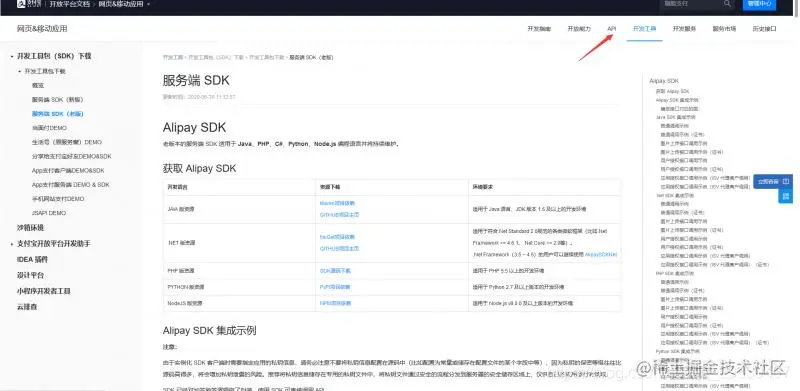
Task: Jump to Alipay SDK in right outline
Action: click(664, 81)
